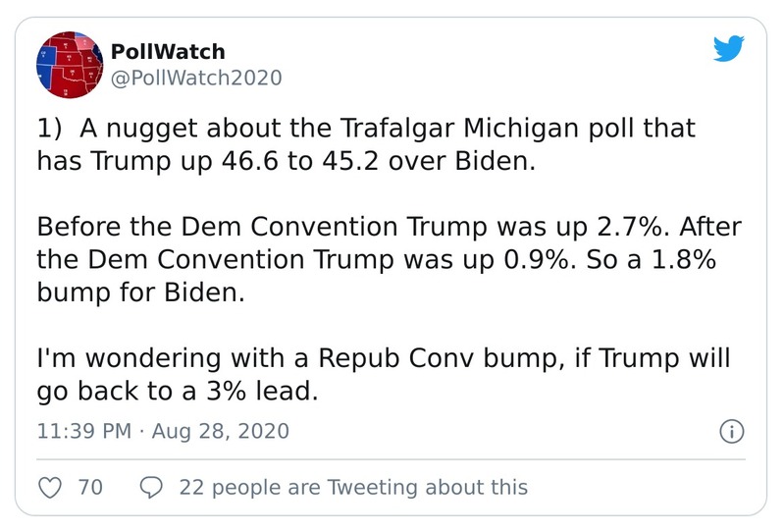This screenshot has width=784, height=532.
Task: Click the "2.7%" figure in tweet
Action: 606,227
